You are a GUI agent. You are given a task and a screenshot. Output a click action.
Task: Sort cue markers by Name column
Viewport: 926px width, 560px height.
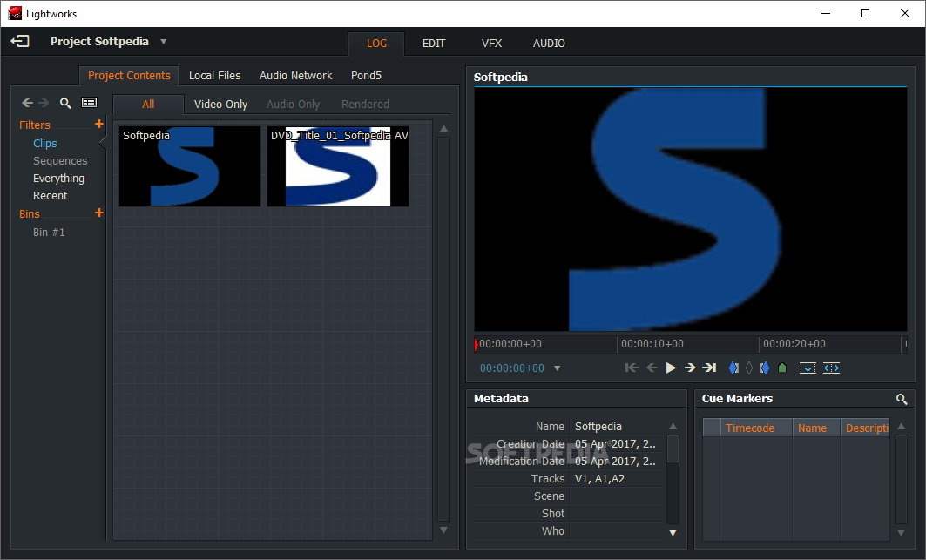click(x=816, y=428)
